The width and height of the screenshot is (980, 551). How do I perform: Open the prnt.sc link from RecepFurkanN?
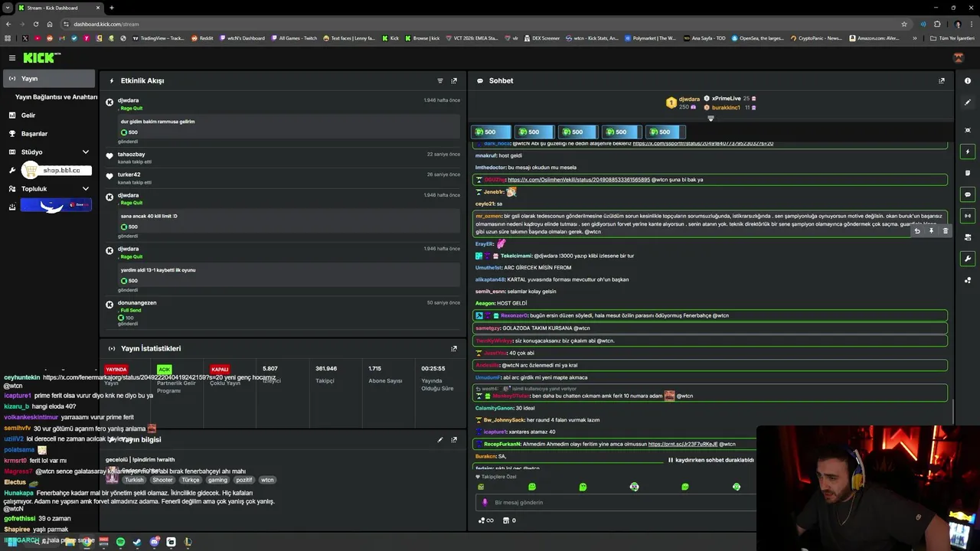point(683,444)
